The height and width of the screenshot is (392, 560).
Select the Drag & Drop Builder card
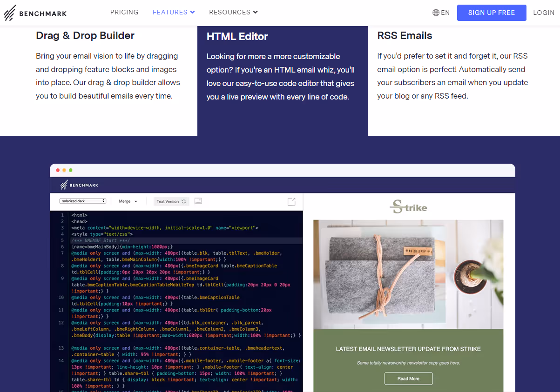(99, 80)
